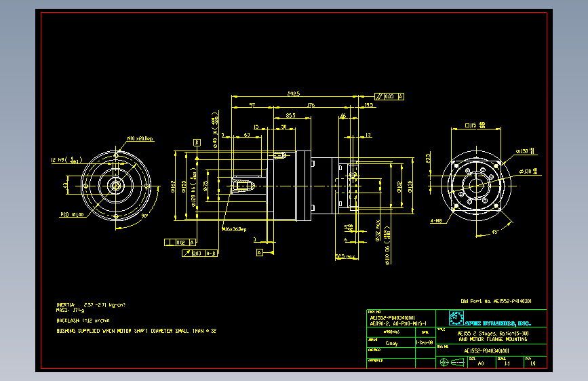Select the 4-M8 hole callout
Screen dimensions: 588x381
tap(436, 221)
